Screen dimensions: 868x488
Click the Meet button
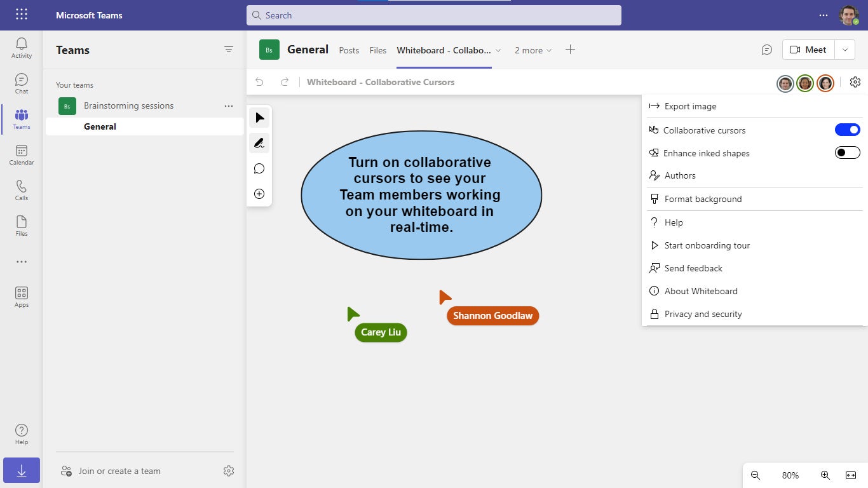point(809,50)
